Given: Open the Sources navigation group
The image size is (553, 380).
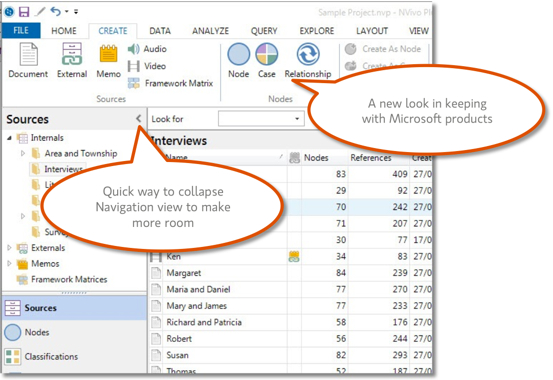Looking at the screenshot, I should (x=74, y=308).
